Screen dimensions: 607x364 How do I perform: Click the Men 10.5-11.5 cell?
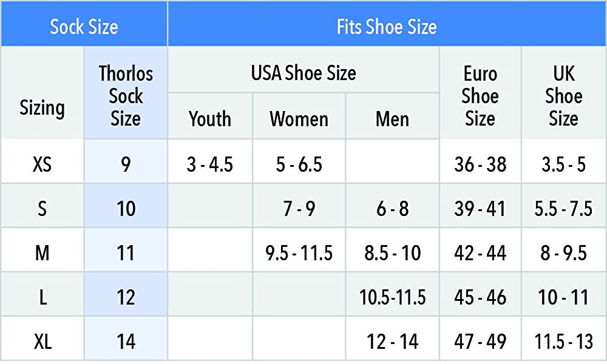393,297
